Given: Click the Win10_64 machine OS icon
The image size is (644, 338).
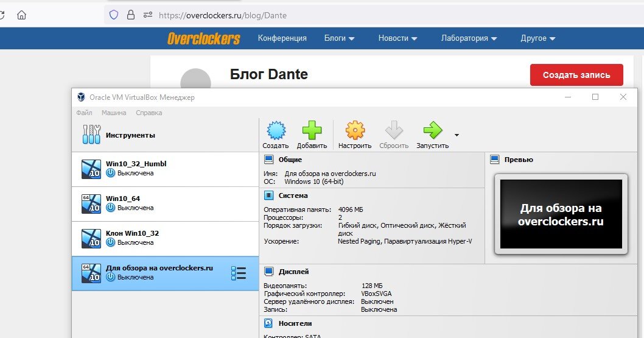Looking at the screenshot, I should coord(91,204).
